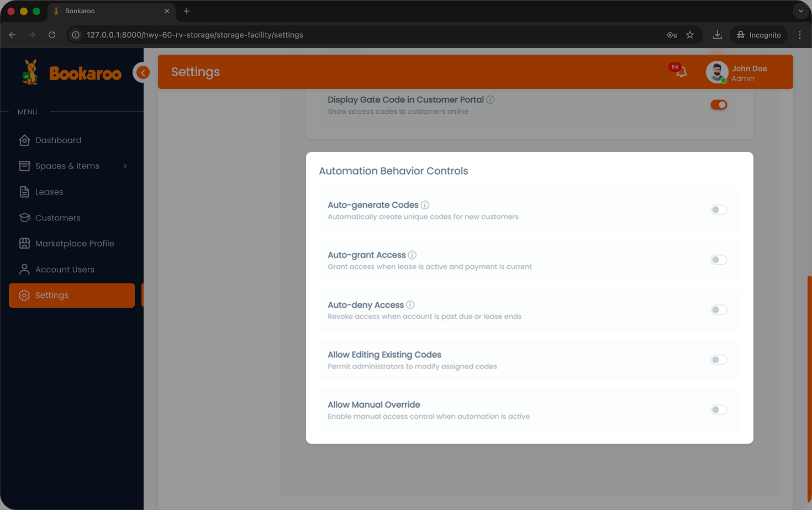Click info icon beside Display Gate Code
The width and height of the screenshot is (812, 510).
490,100
